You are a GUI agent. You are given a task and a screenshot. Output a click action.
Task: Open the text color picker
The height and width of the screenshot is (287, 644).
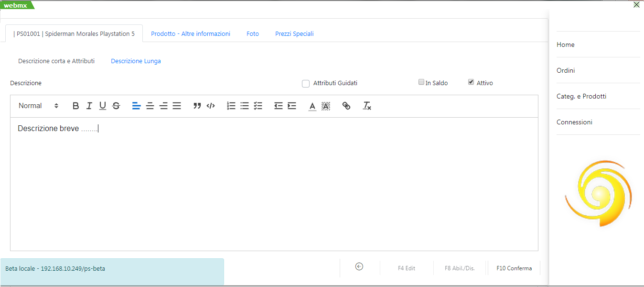312,106
